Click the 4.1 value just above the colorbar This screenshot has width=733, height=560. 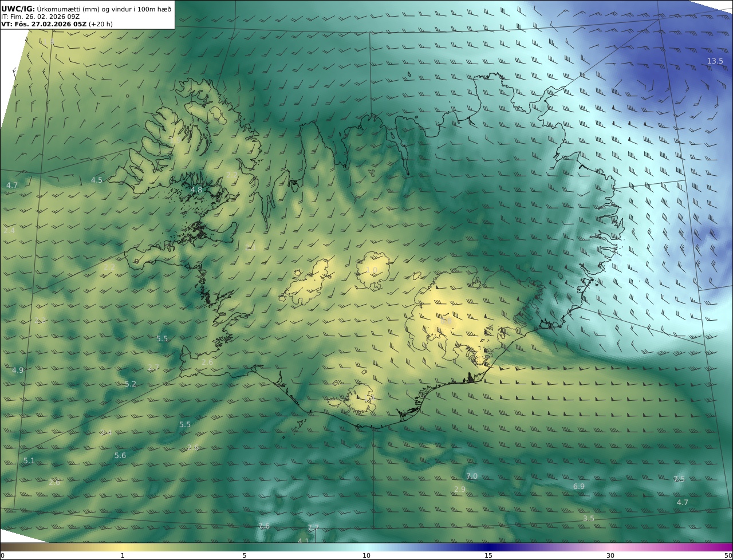coord(304,540)
